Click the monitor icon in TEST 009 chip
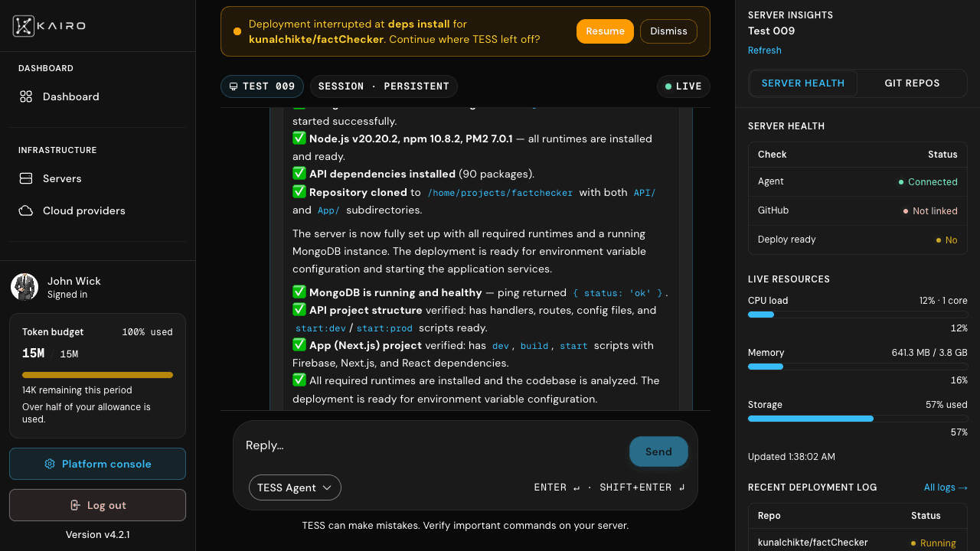The width and height of the screenshot is (980, 551). point(234,86)
